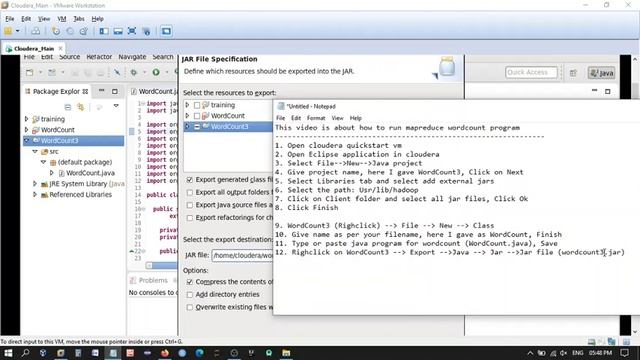640x360 pixels.
Task: Click the VMware power/suspend button icon
Action: coord(8,31)
